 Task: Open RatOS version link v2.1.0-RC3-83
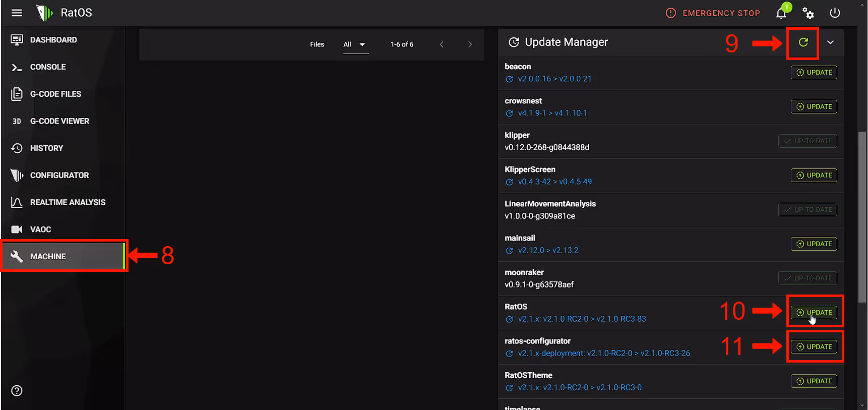click(582, 319)
